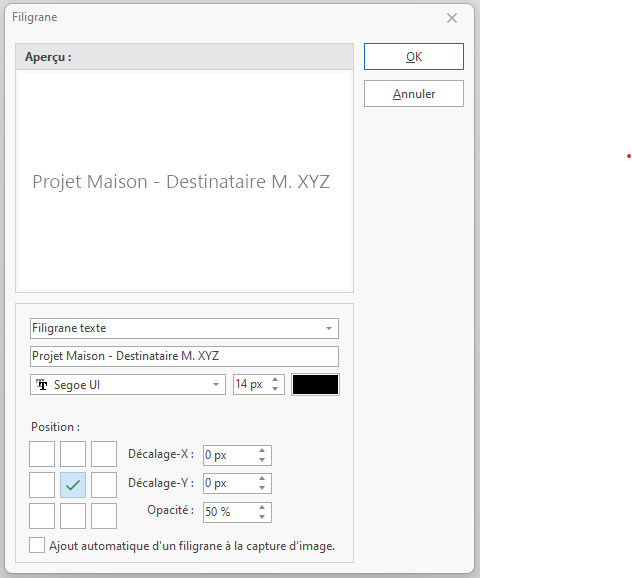This screenshot has height=578, width=632.
Task: Decrease the font size with the down arrow
Action: click(x=275, y=389)
